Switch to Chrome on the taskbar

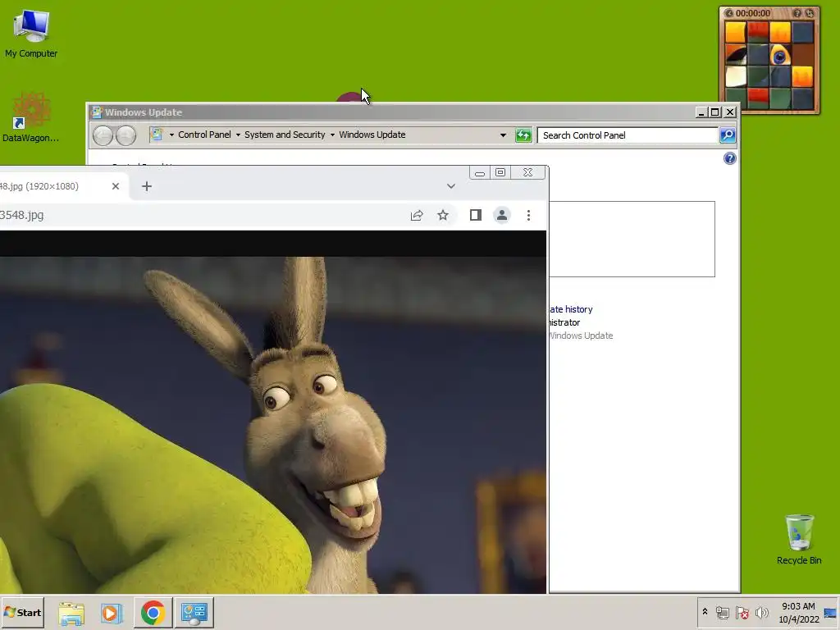coord(153,612)
